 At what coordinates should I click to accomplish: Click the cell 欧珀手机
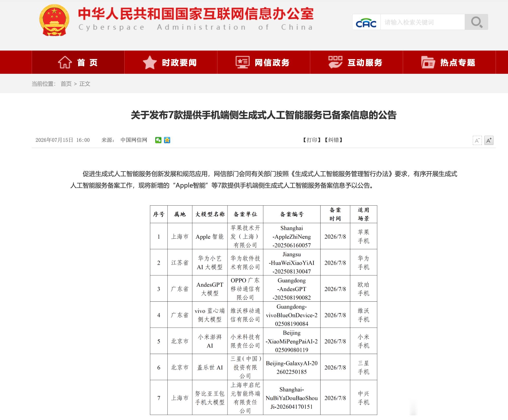point(364,289)
